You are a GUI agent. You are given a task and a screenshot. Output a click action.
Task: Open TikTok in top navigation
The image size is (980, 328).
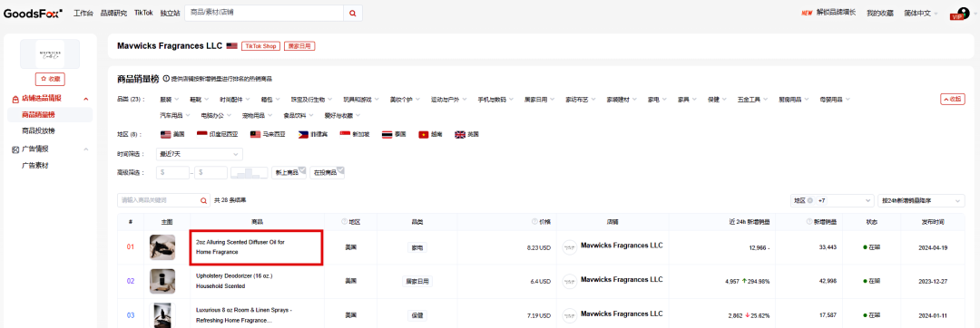(143, 13)
